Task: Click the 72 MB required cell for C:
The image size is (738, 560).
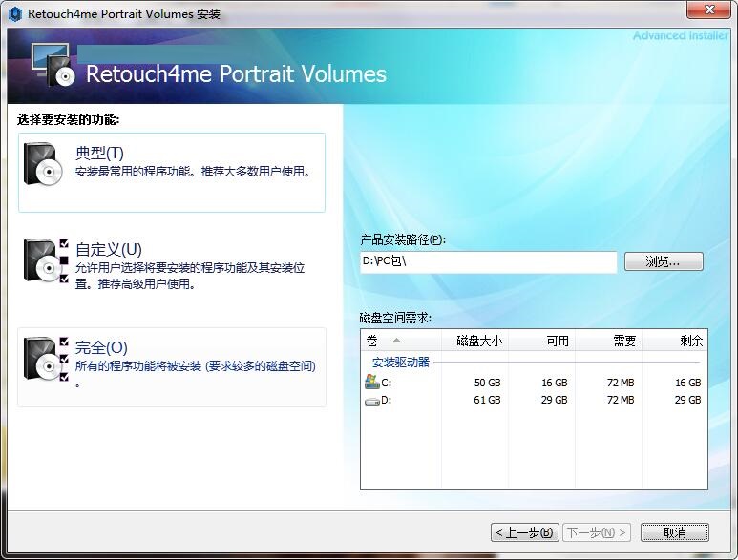Action: pyautogui.click(x=621, y=383)
